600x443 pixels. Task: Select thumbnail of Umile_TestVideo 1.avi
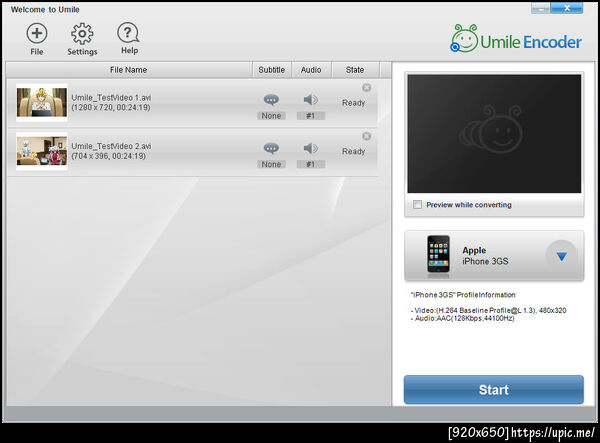[x=42, y=103]
